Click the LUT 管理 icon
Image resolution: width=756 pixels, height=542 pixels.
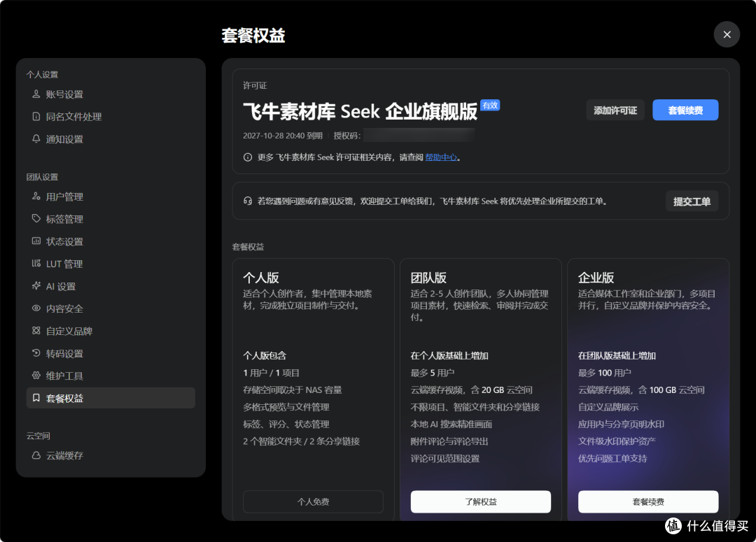coord(36,263)
